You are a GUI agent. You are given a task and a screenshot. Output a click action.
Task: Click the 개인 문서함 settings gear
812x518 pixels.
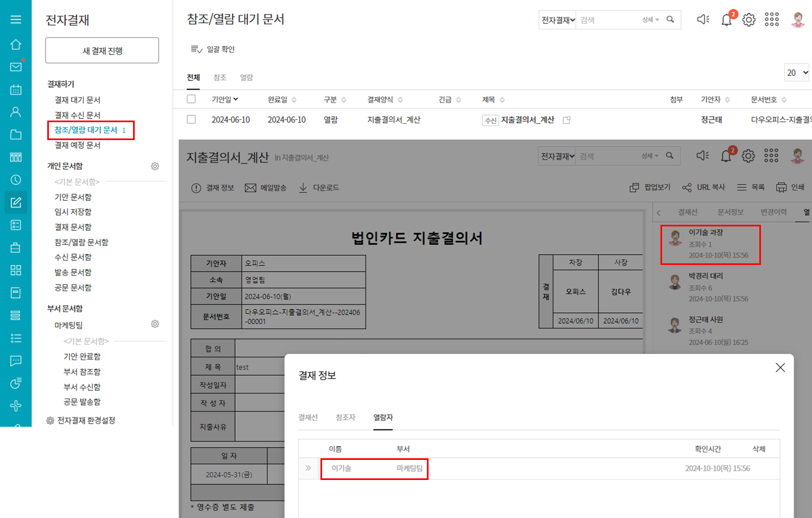pos(155,166)
